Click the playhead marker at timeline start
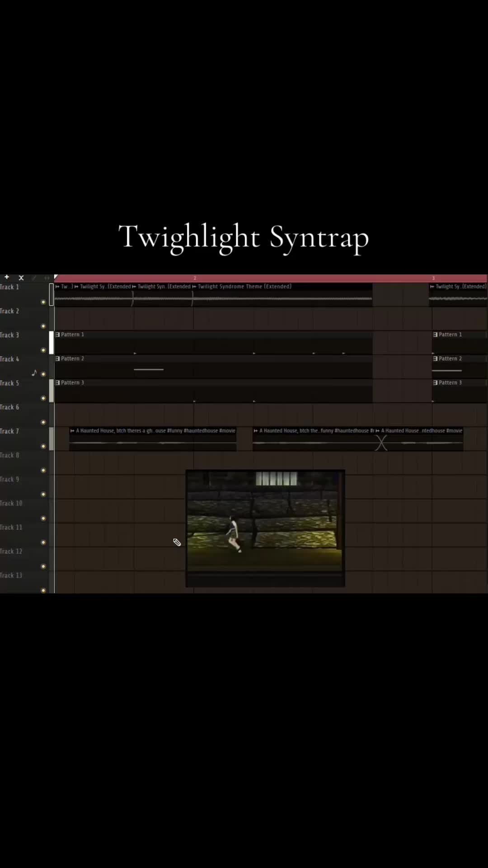488x868 pixels. point(56,277)
